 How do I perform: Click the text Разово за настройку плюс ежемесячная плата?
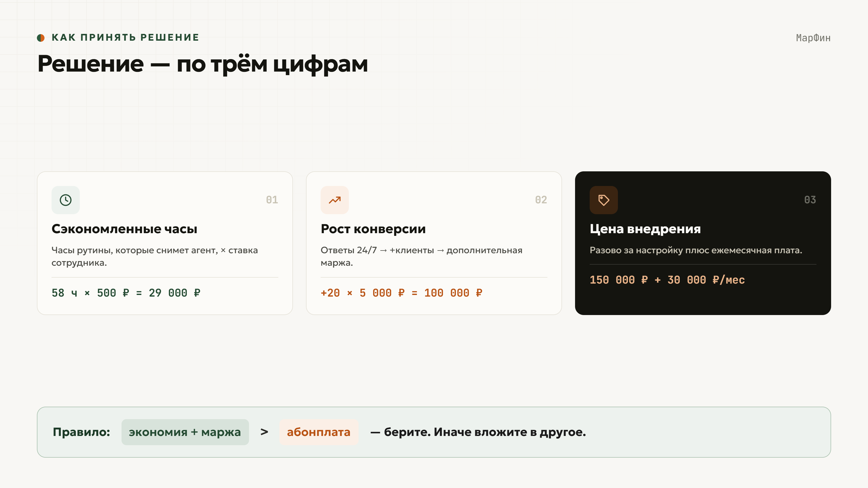pos(696,250)
